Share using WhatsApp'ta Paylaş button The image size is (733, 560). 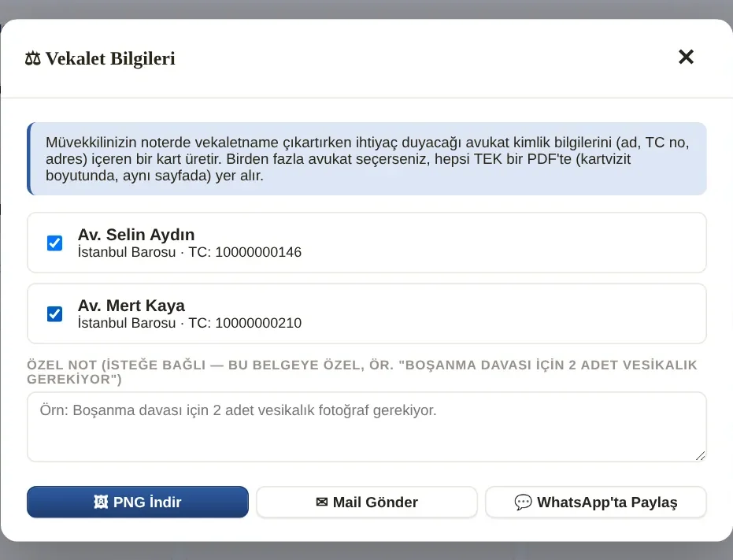tap(595, 502)
